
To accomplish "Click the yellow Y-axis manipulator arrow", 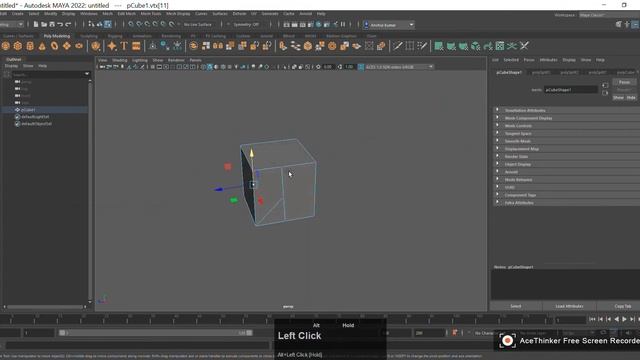I will (x=252, y=153).
